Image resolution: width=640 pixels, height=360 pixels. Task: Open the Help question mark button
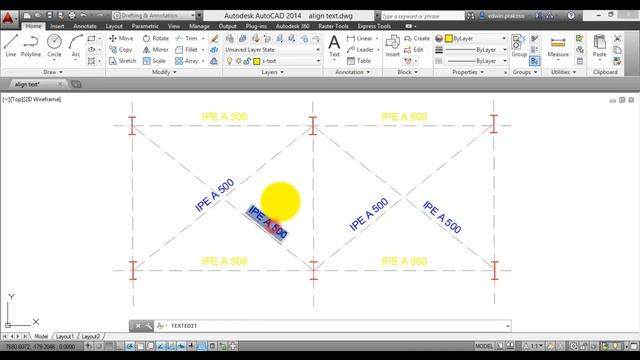click(x=571, y=16)
